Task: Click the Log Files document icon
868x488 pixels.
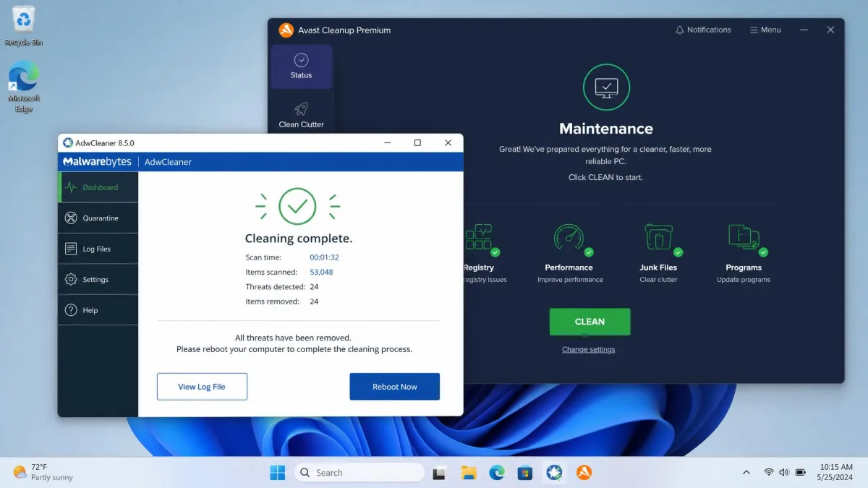Action: coord(71,249)
